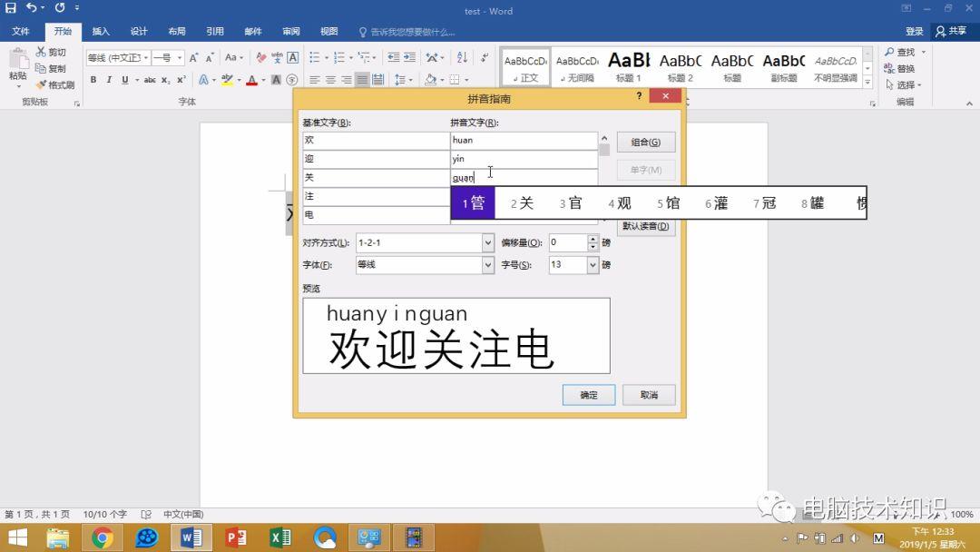Click the Sort A-Z icon

(x=462, y=57)
